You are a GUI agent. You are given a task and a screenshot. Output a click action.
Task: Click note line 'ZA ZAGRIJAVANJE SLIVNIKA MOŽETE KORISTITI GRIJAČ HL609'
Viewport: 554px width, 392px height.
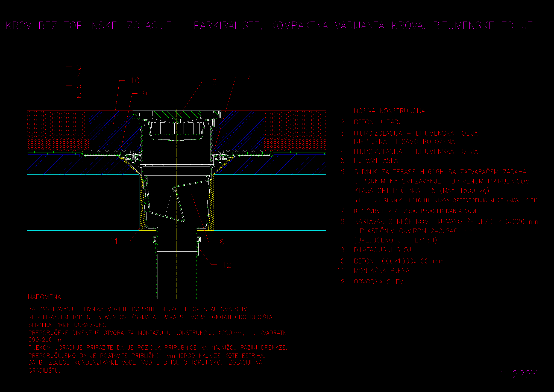pos(138,309)
